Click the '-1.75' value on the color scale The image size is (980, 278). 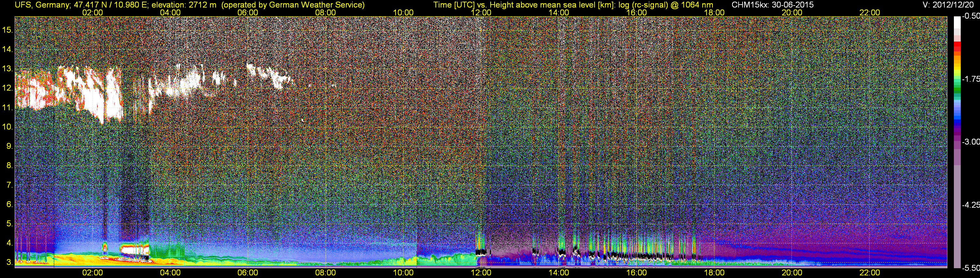click(971, 79)
